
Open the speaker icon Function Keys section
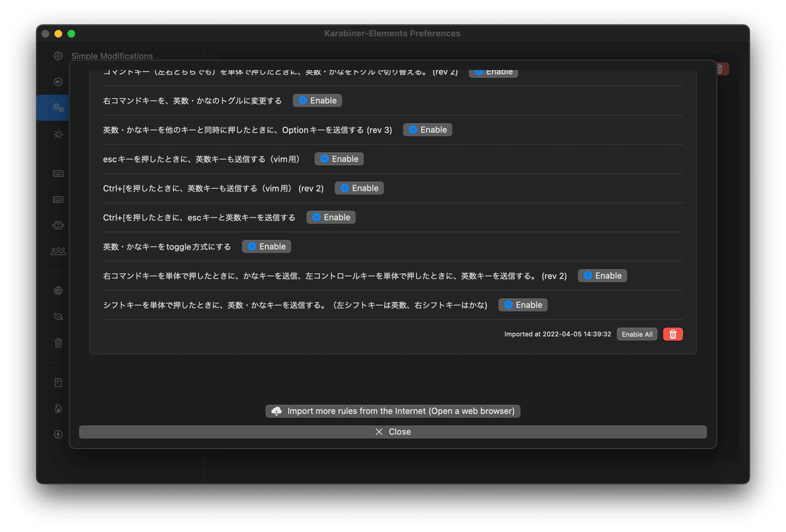[58, 82]
